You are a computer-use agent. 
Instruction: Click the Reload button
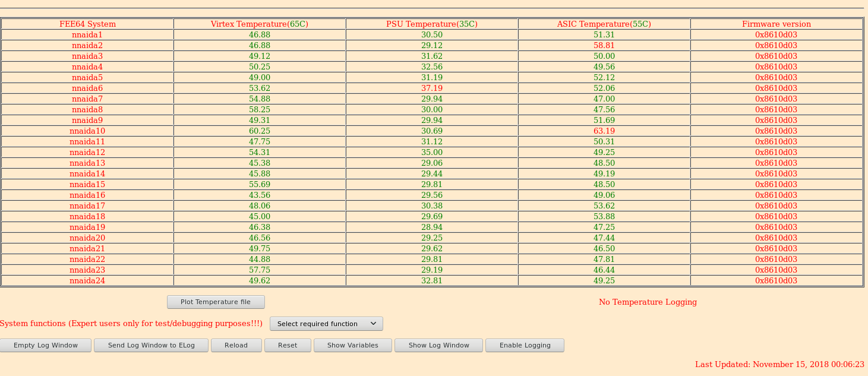coord(236,345)
